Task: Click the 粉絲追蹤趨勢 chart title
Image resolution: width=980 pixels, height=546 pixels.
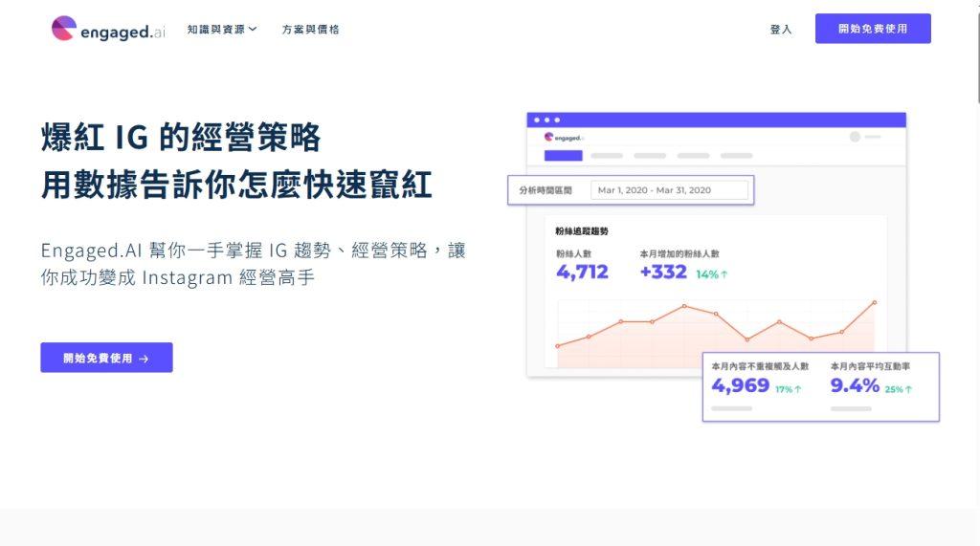Action: [581, 231]
